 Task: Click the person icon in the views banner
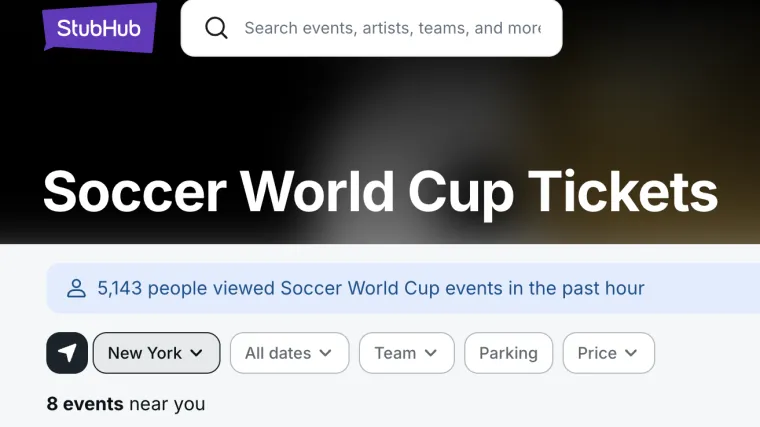[x=76, y=289]
